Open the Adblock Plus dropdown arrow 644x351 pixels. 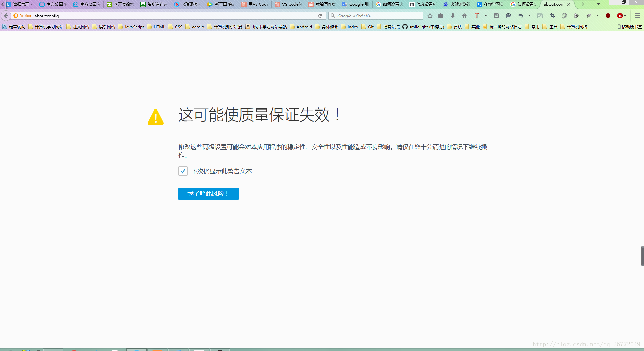pyautogui.click(x=626, y=16)
